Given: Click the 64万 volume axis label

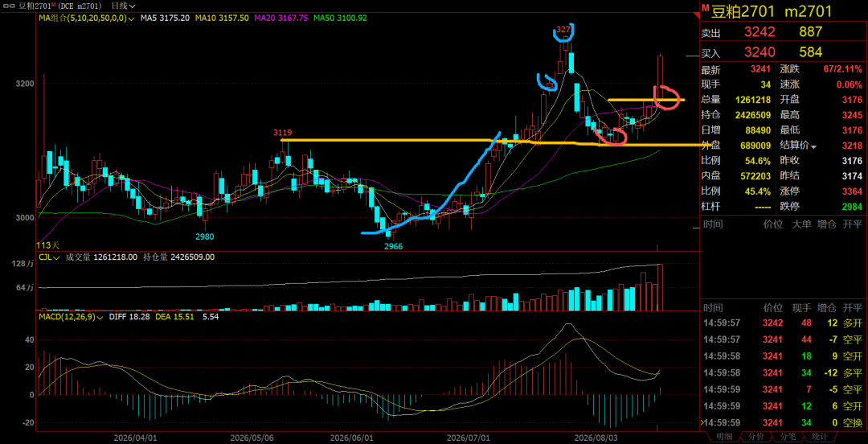Looking at the screenshot, I should (24, 288).
